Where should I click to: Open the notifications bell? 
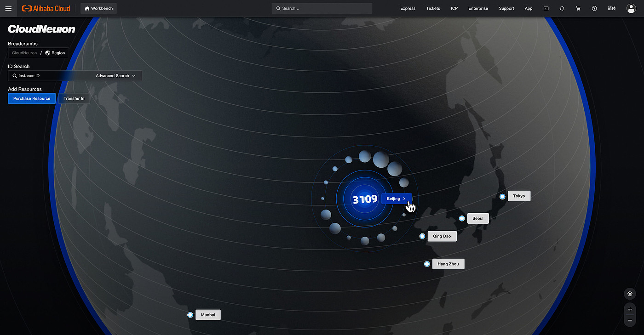562,8
